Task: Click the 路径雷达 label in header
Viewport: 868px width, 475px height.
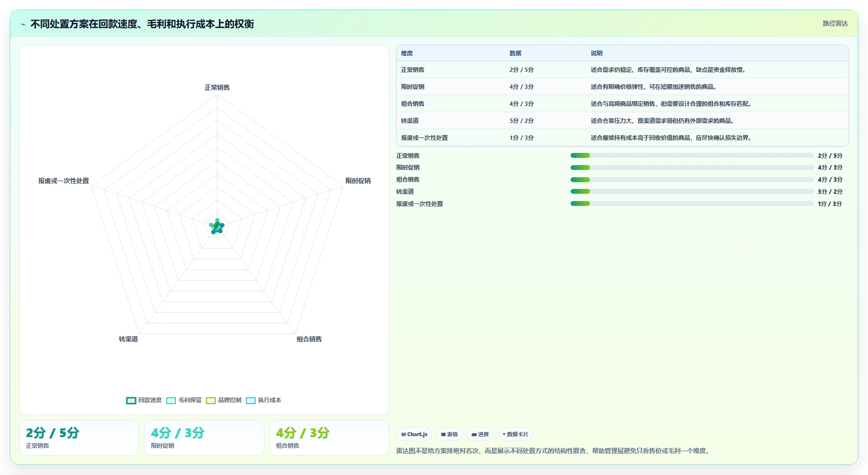Action: click(x=835, y=23)
